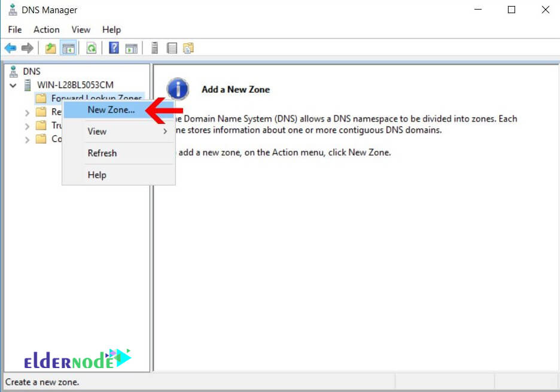Maximize the DNS Manager window
The image size is (560, 392).
coord(512,10)
